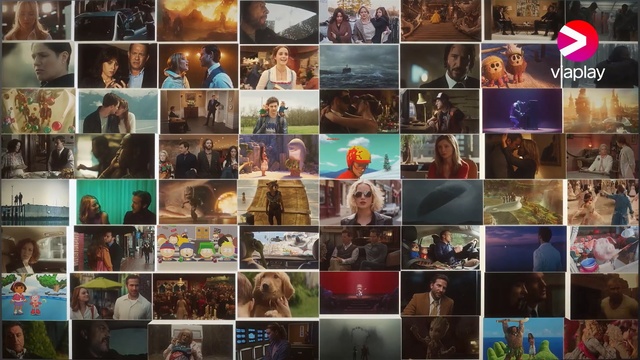Open the man driving with chipmunks thumbnail
Screen dimensions: 640x360
click(441, 248)
